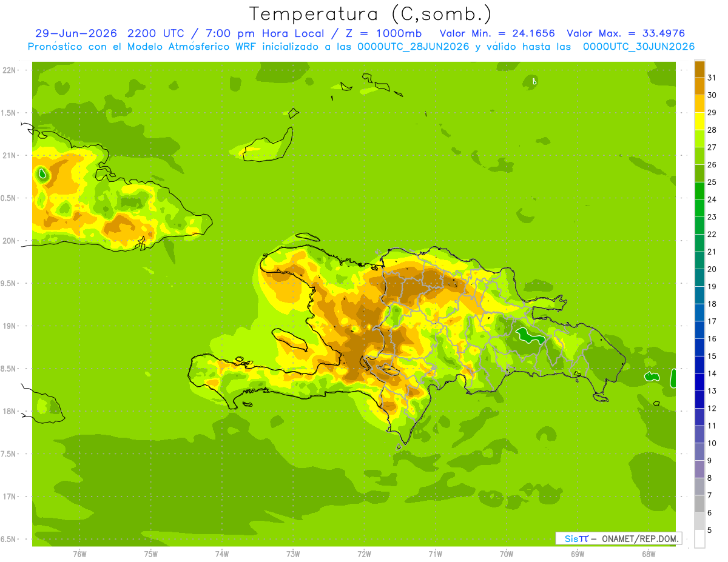Click the '22N' latitude label
Viewport: 728px width, 562px height.
9,70
